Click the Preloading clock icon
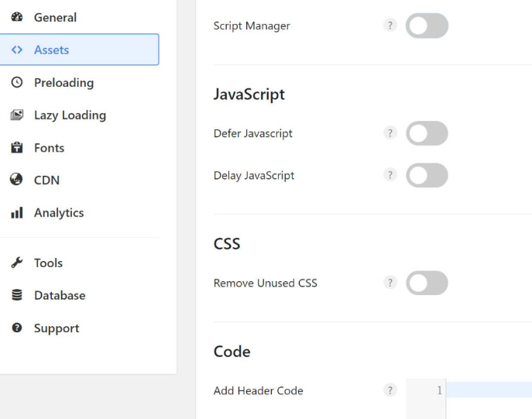The image size is (532, 419). tap(16, 83)
